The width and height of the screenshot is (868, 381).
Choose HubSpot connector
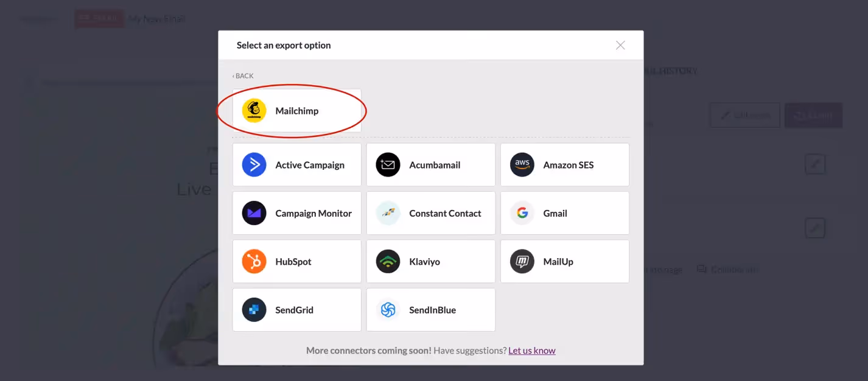[297, 262]
